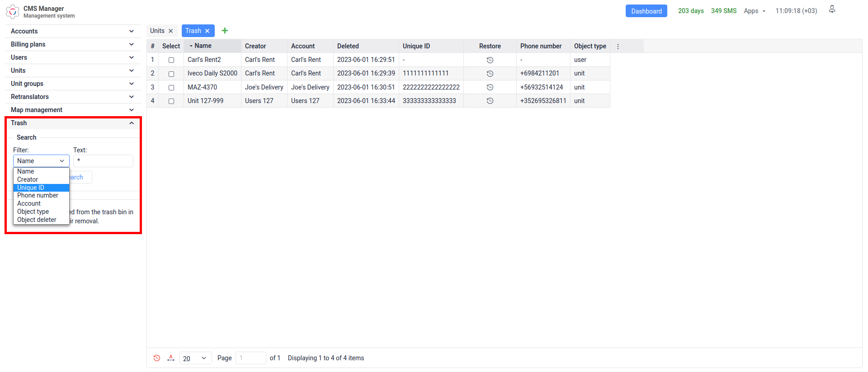
Task: Restore the Carl's Rent2 deleted item
Action: (x=490, y=60)
